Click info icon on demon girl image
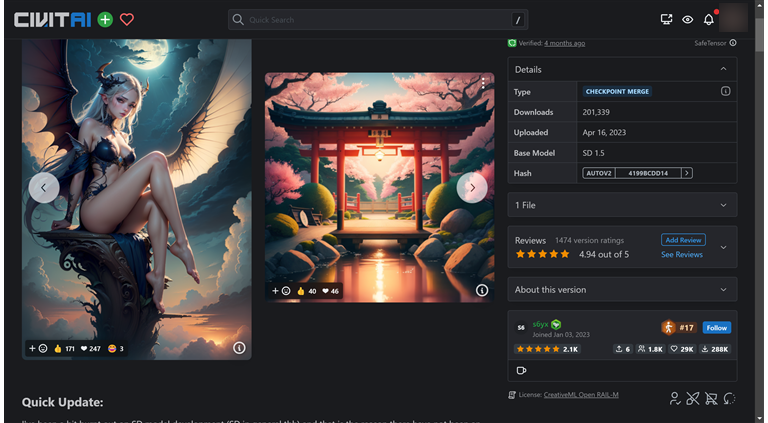 point(239,348)
